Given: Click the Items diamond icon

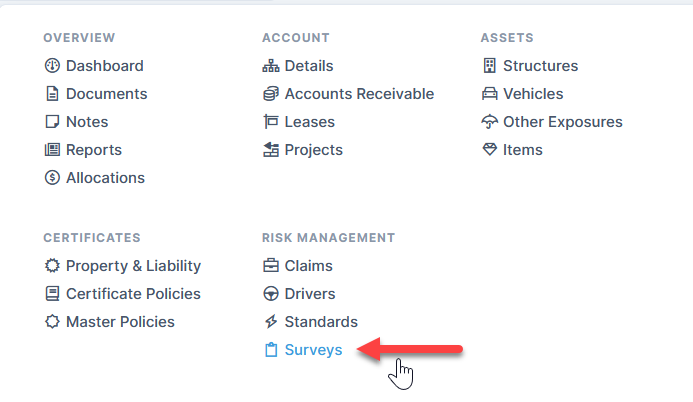Looking at the screenshot, I should pos(490,150).
